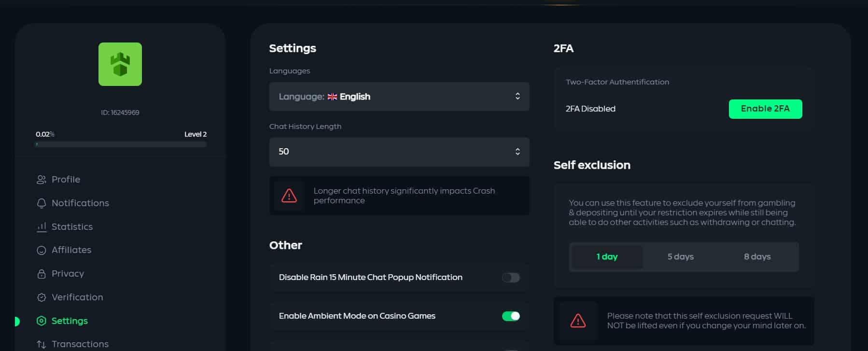Expand the Chat History Length selector
The width and height of the screenshot is (868, 351).
point(399,152)
